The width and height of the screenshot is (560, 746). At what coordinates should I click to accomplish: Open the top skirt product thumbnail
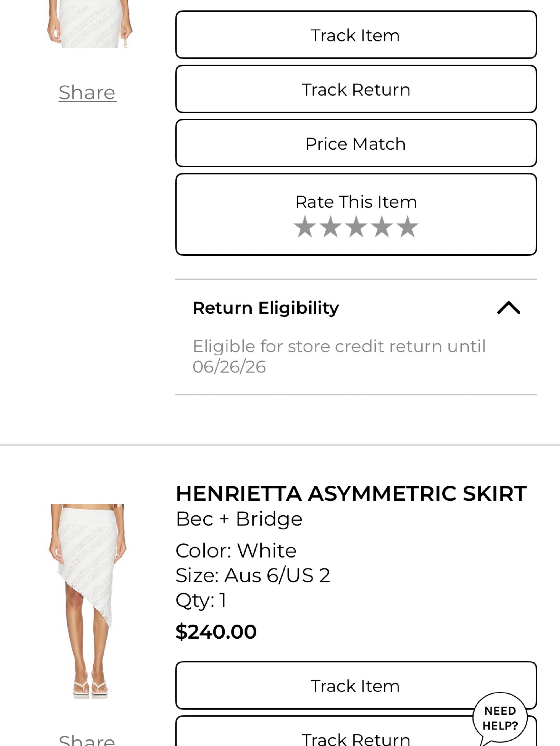click(x=89, y=24)
